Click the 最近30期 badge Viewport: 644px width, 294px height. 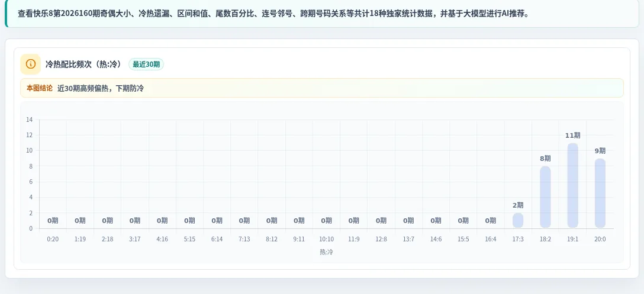click(x=146, y=64)
